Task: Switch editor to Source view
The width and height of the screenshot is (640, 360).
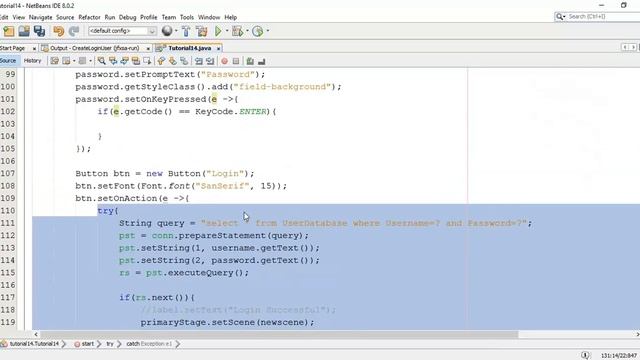Action: pyautogui.click(x=8, y=61)
